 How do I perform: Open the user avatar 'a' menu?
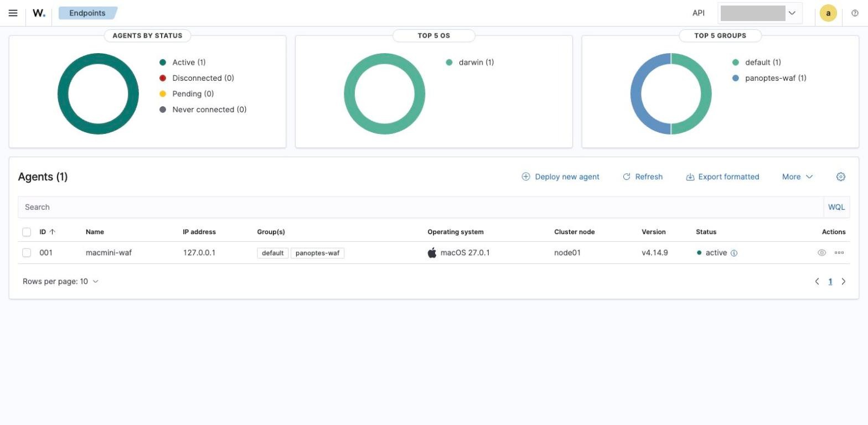(828, 13)
